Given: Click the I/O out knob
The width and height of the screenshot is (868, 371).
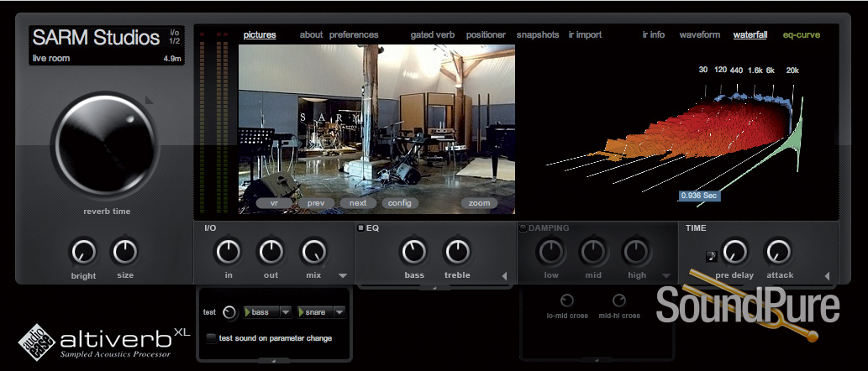Looking at the screenshot, I should pyautogui.click(x=271, y=252).
